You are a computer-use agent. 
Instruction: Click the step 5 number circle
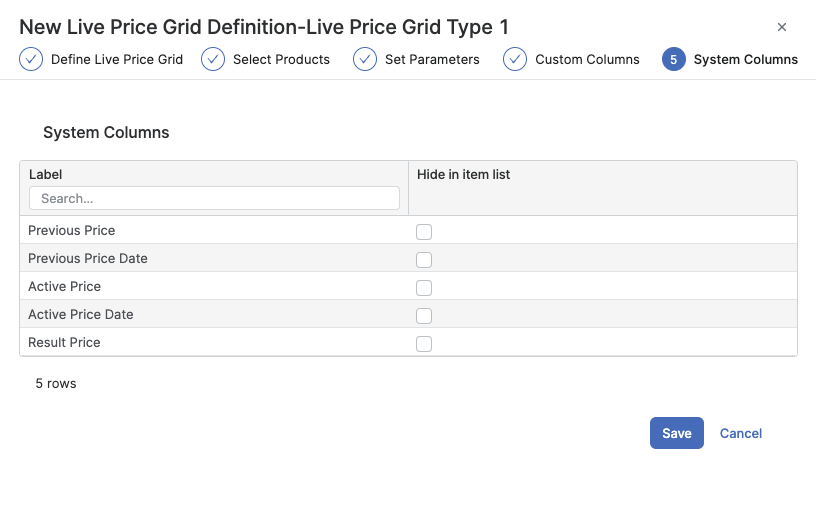click(674, 59)
